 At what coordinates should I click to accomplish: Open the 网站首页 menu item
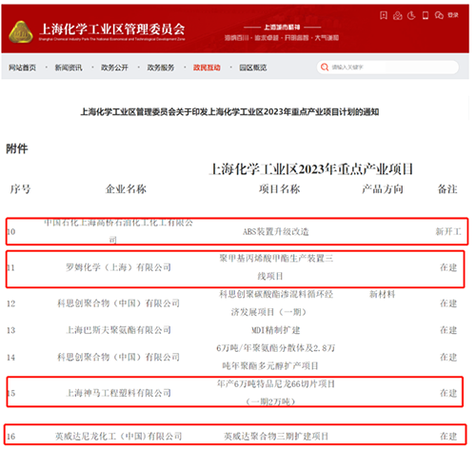[x=22, y=68]
